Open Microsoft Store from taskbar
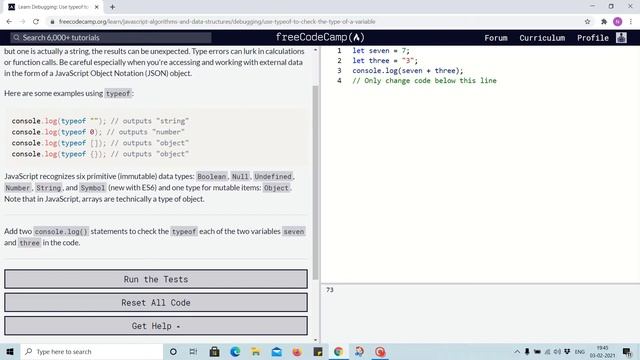Screen dimensions: 640x360 (x=214, y=351)
